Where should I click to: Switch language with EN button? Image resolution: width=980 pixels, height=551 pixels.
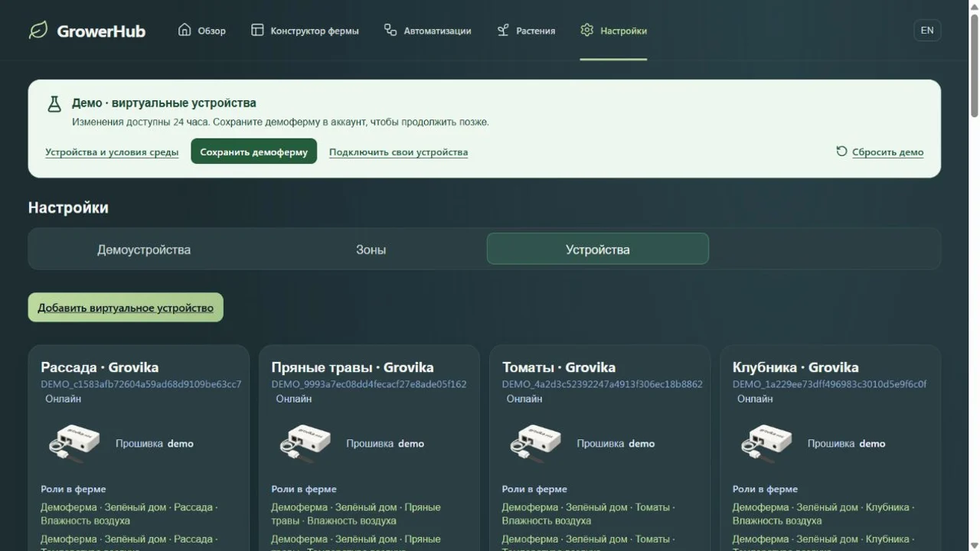coord(927,31)
